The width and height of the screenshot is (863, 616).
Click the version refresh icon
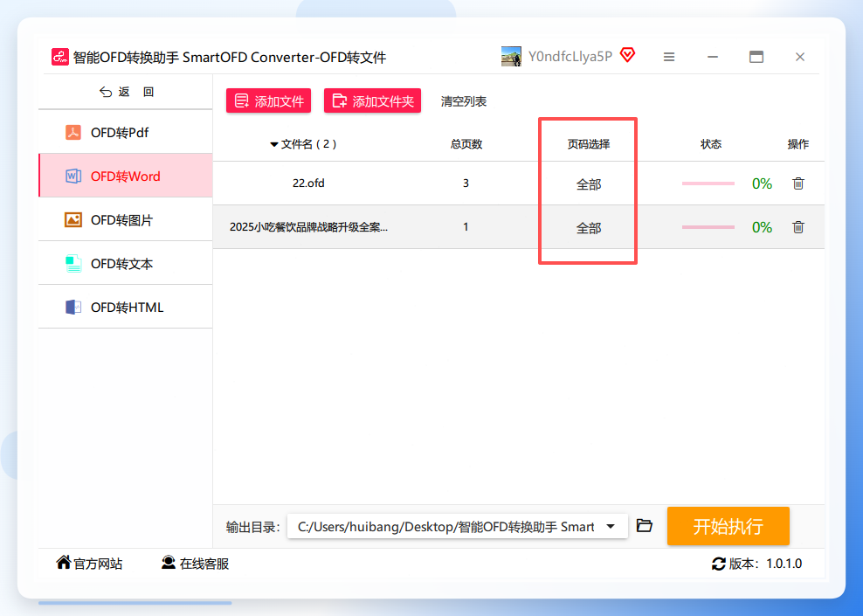coord(718,564)
